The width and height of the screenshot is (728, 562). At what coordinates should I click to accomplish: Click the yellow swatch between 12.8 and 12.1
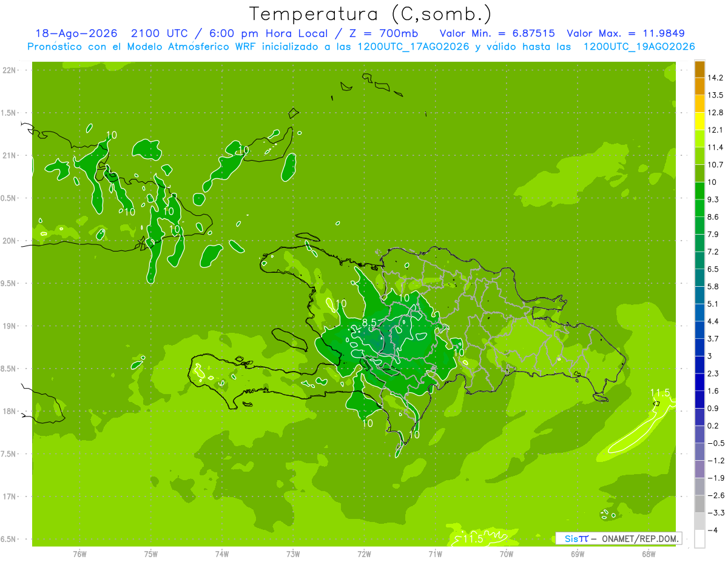point(699,121)
